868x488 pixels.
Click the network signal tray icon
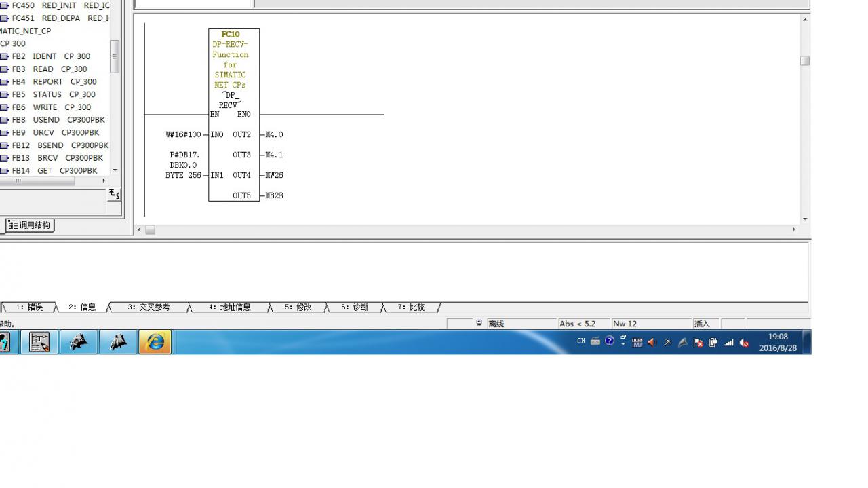tap(729, 343)
